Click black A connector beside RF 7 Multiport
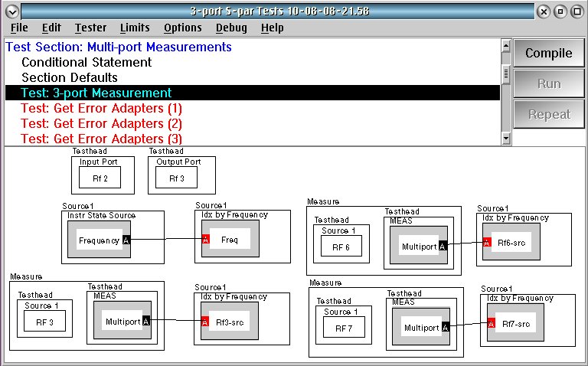Viewport: 588px width, 366px height. coord(446,327)
